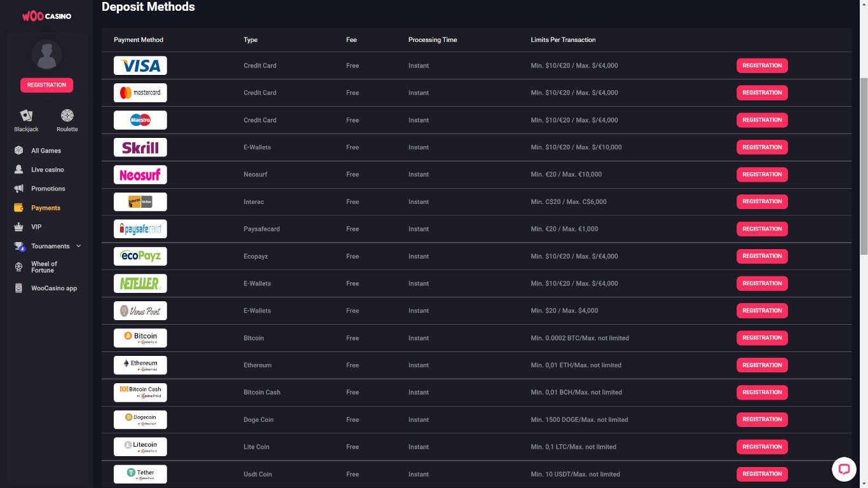
Task: Open WooCasino app page
Action: tap(54, 288)
